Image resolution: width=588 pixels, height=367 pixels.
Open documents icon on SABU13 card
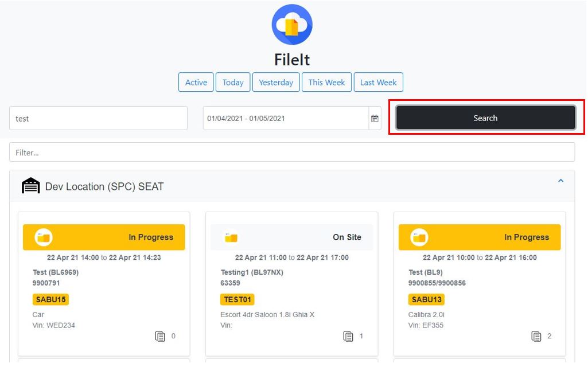536,336
